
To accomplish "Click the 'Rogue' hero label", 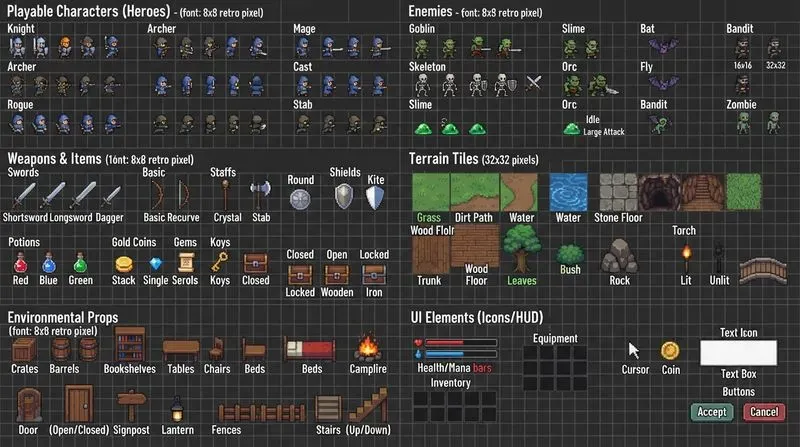I will tap(20, 105).
